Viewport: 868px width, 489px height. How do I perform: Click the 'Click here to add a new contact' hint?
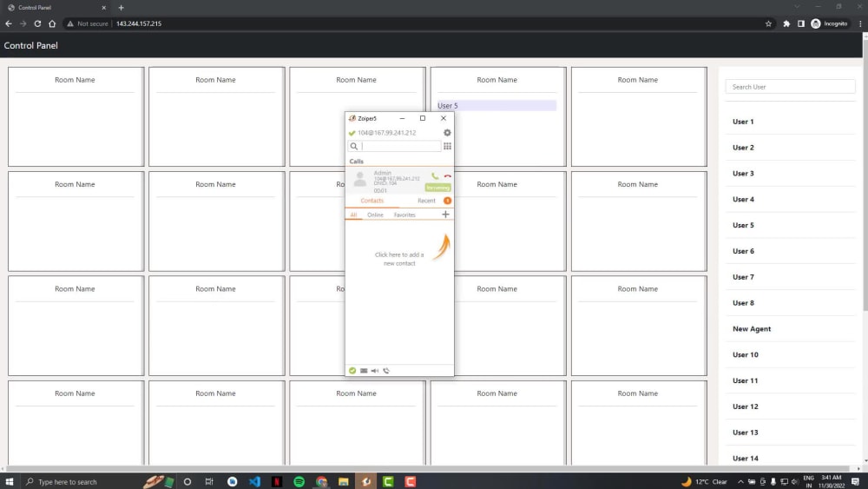(399, 259)
